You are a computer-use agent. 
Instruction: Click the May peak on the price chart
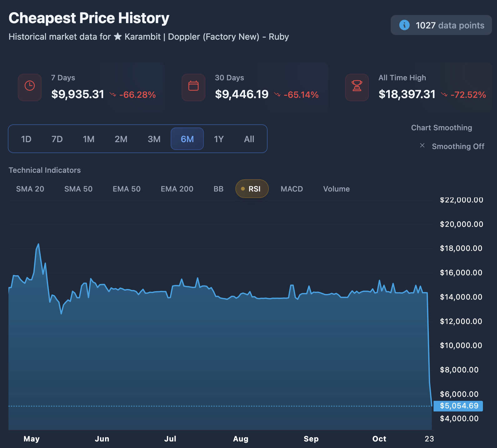38,244
